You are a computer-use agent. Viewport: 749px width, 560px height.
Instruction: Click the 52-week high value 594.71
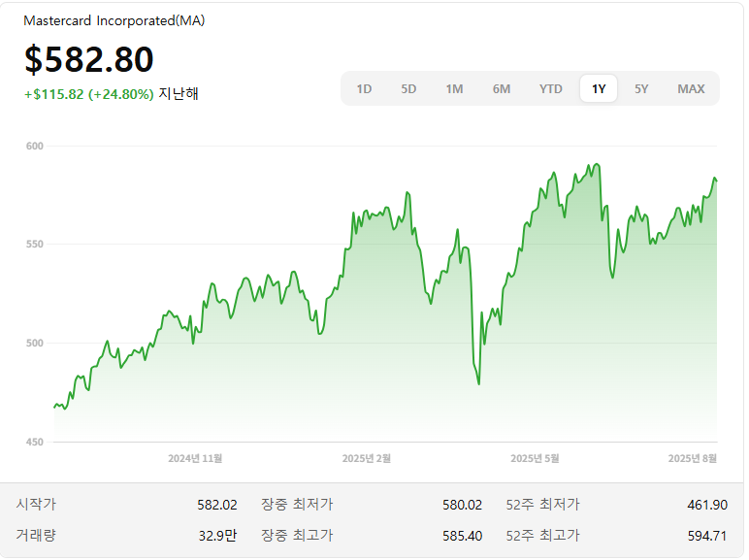tap(707, 536)
